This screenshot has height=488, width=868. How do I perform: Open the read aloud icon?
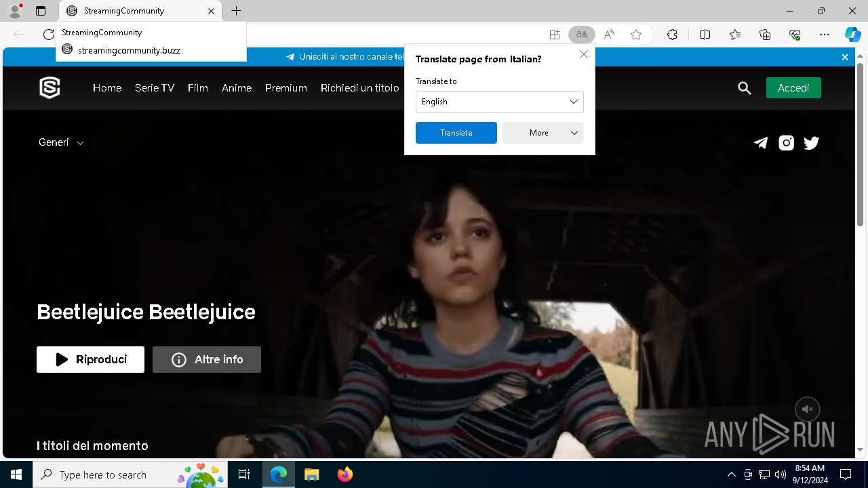tap(609, 35)
